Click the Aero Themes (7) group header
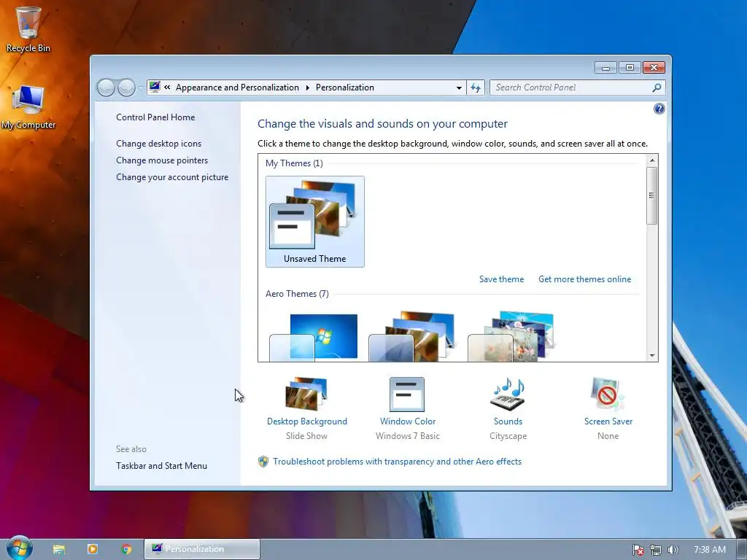This screenshot has height=560, width=747. pyautogui.click(x=297, y=294)
